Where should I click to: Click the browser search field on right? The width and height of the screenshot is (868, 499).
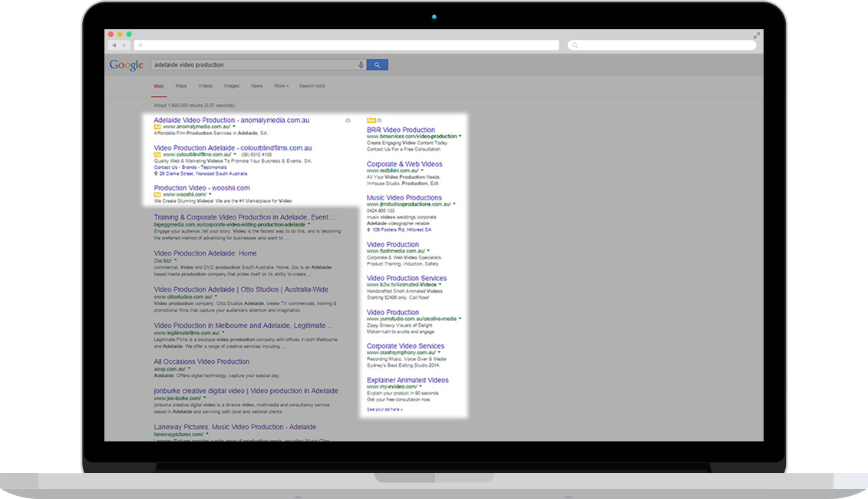tap(662, 45)
